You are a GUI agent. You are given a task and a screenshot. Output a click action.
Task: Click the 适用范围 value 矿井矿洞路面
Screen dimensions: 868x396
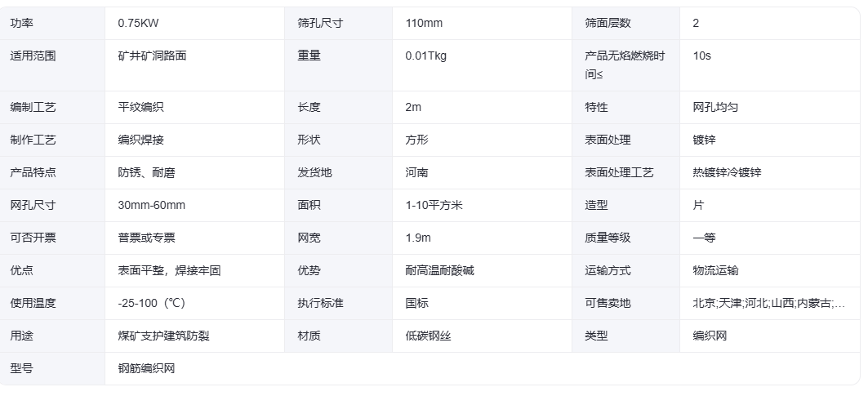click(152, 56)
